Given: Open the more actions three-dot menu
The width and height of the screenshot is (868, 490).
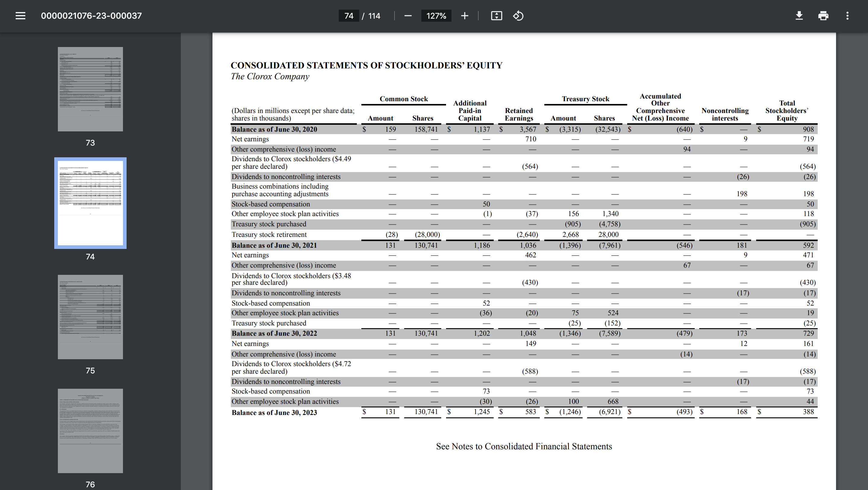Looking at the screenshot, I should [847, 16].
